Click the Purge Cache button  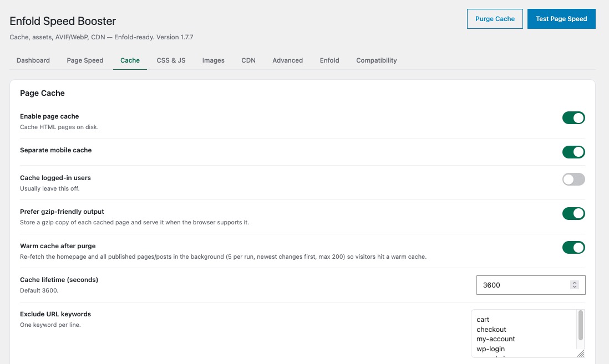(495, 19)
